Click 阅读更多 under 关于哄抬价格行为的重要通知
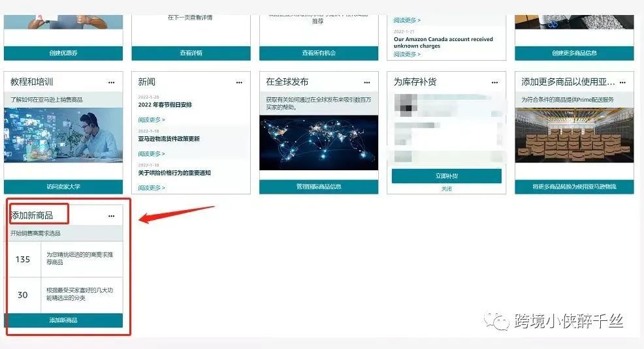 point(151,188)
